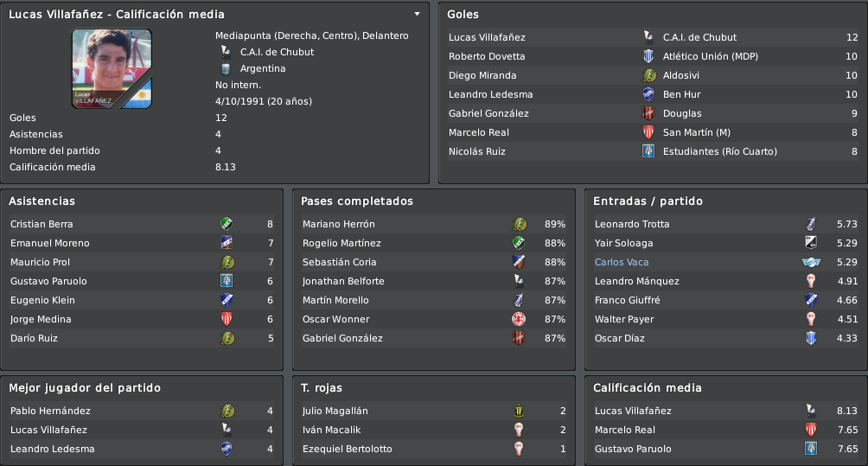Viewport: 868px width, 466px height.
Task: Click Douglas club crest in Goles list
Action: tap(648, 113)
